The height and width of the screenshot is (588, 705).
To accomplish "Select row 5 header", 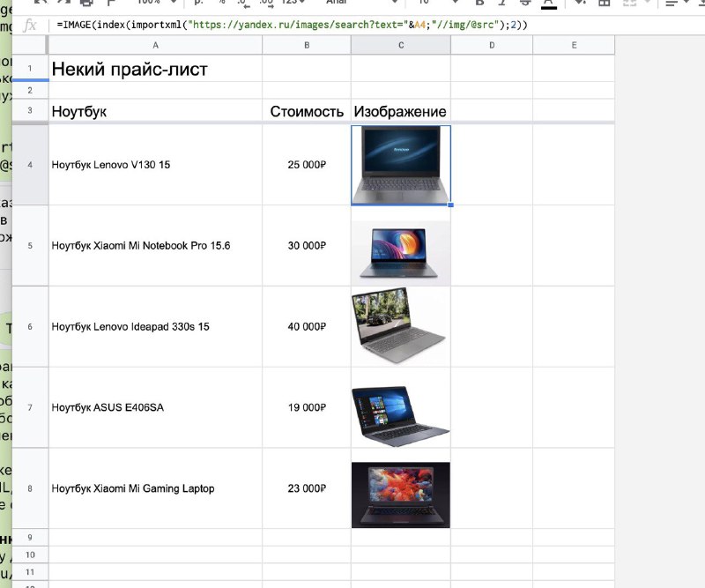I will 30,246.
